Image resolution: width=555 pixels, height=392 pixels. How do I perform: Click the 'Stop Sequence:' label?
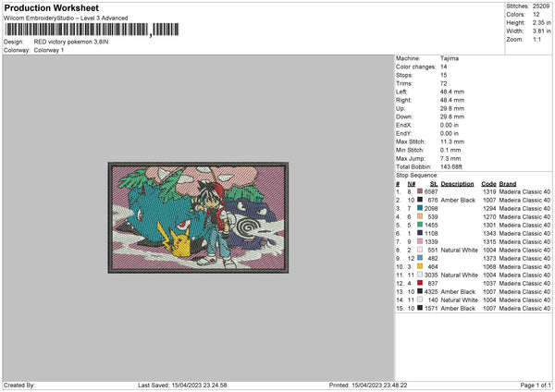(417, 176)
